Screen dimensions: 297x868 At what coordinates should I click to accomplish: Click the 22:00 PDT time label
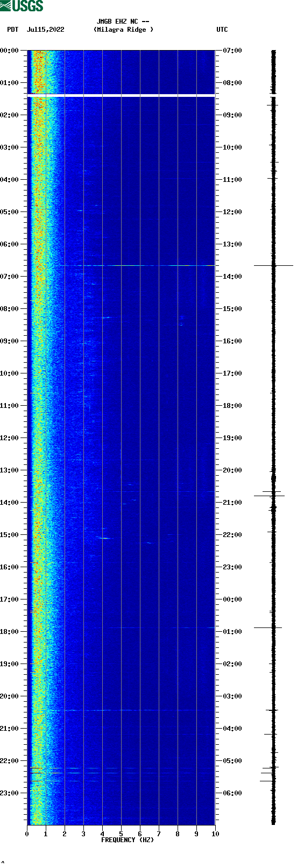click(x=10, y=761)
